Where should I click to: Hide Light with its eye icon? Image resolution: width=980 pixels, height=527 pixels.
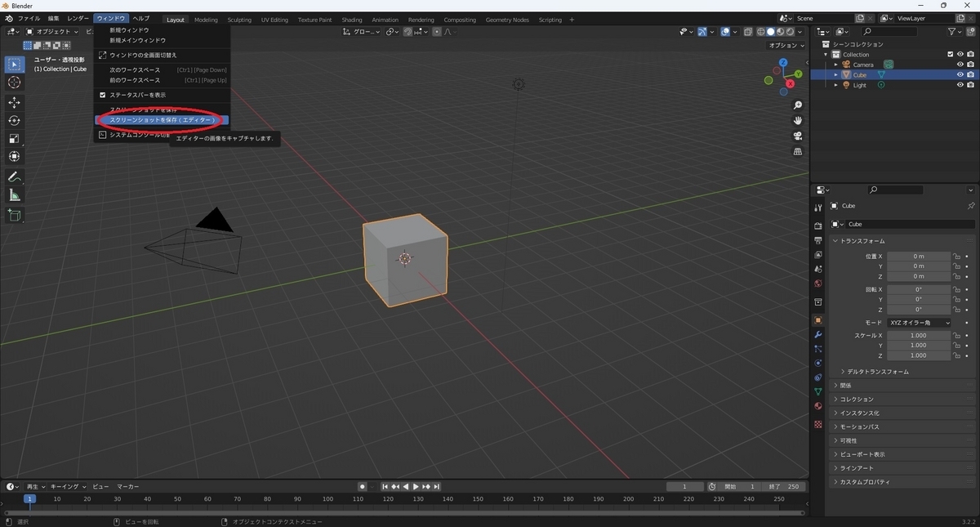(x=960, y=85)
